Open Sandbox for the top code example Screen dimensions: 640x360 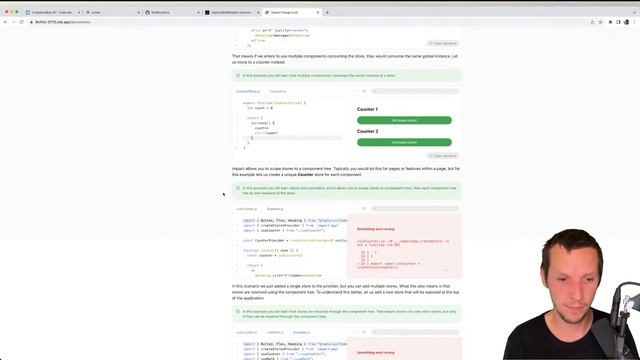point(443,43)
